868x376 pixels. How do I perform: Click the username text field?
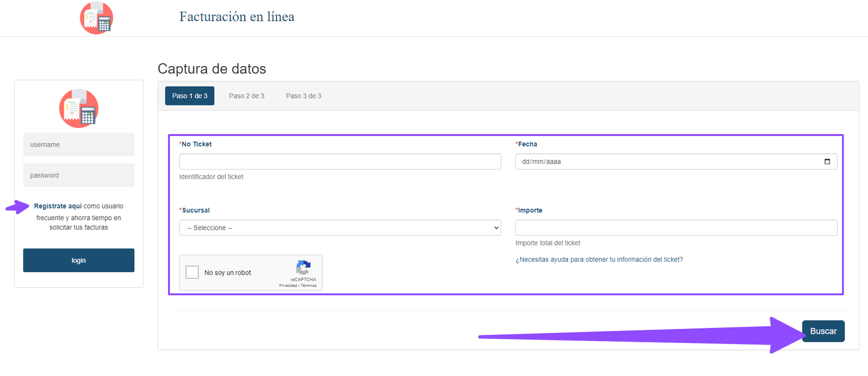(79, 145)
